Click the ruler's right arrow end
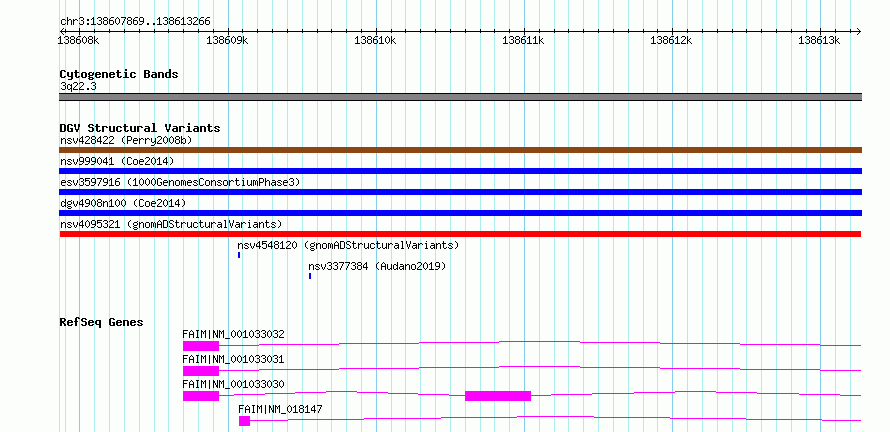This screenshot has width=890, height=432. 858,31
